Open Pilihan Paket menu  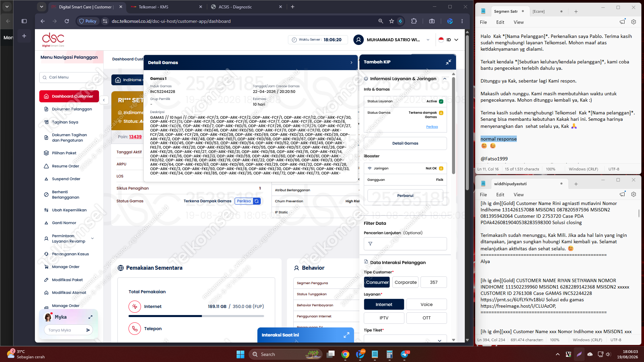[64, 153]
